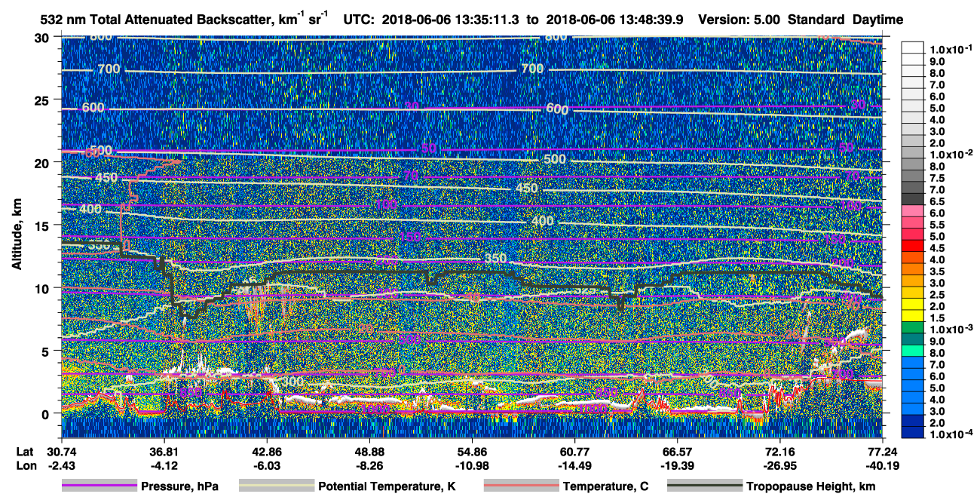Select the green colorbar swatch beside 1.0x10-3
Image resolution: width=980 pixels, height=503 pixels.
click(913, 329)
